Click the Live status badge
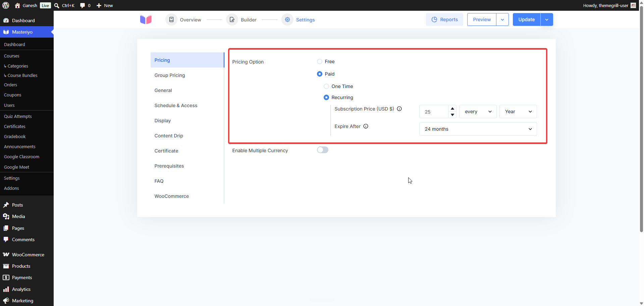The image size is (644, 306). (x=45, y=5)
